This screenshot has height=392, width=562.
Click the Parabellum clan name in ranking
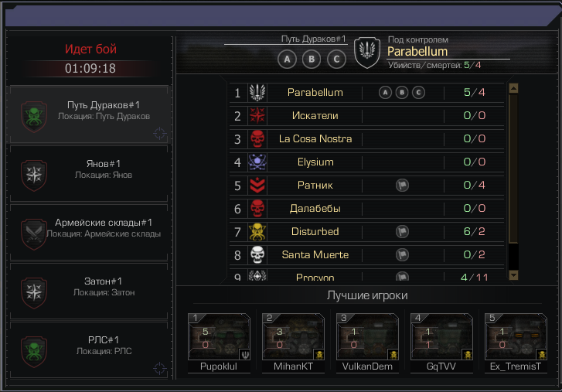(315, 93)
